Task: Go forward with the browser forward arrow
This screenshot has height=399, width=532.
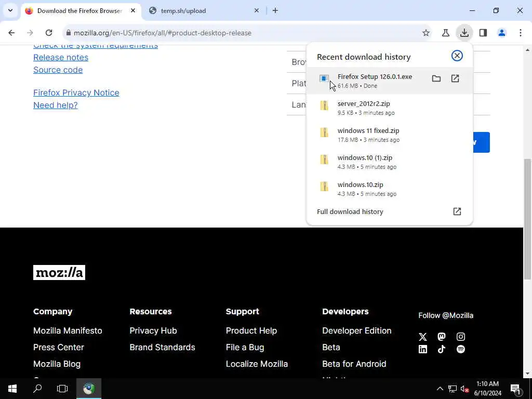Action: coord(30,33)
